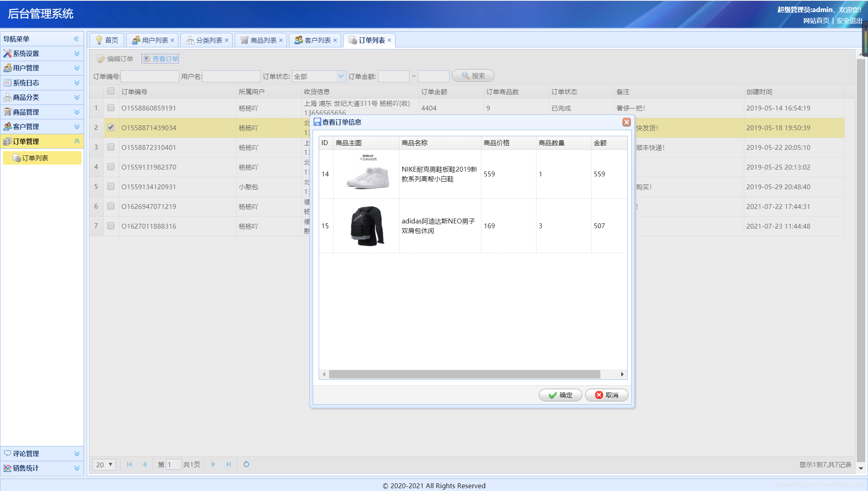The image size is (868, 491).
Task: Expand the 商品管理 menu section
Action: 77,112
